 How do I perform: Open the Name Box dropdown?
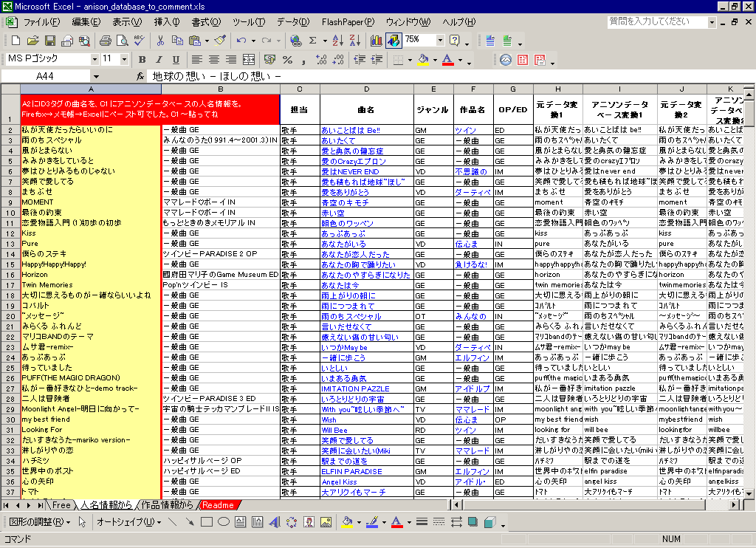pyautogui.click(x=96, y=76)
